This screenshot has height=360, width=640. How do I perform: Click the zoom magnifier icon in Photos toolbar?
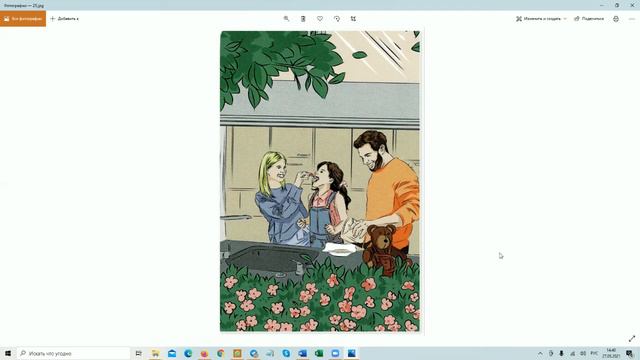[x=286, y=19]
